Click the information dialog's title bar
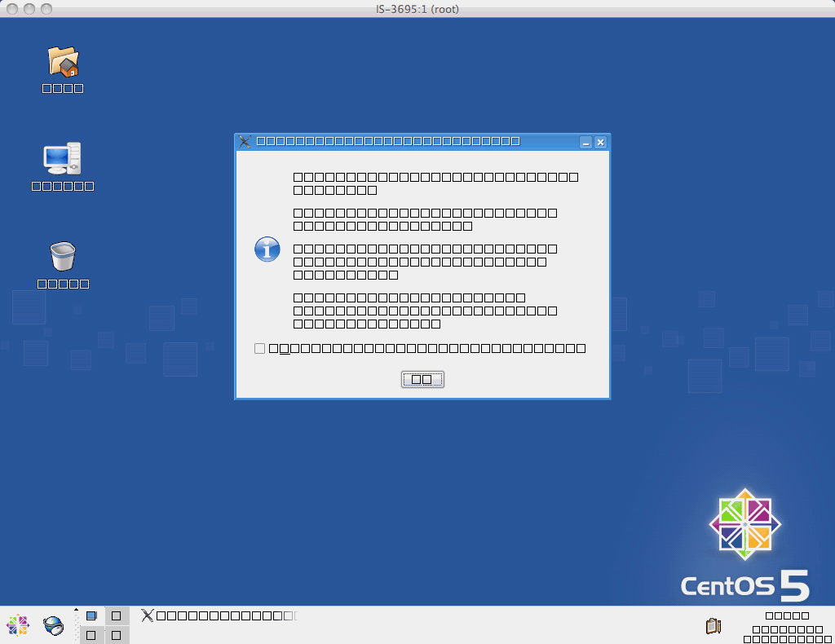Viewport: 835px width, 644px height. [x=408, y=142]
